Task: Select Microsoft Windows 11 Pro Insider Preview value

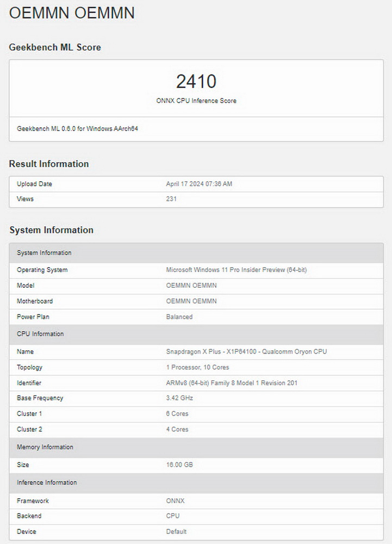Action: [x=237, y=270]
